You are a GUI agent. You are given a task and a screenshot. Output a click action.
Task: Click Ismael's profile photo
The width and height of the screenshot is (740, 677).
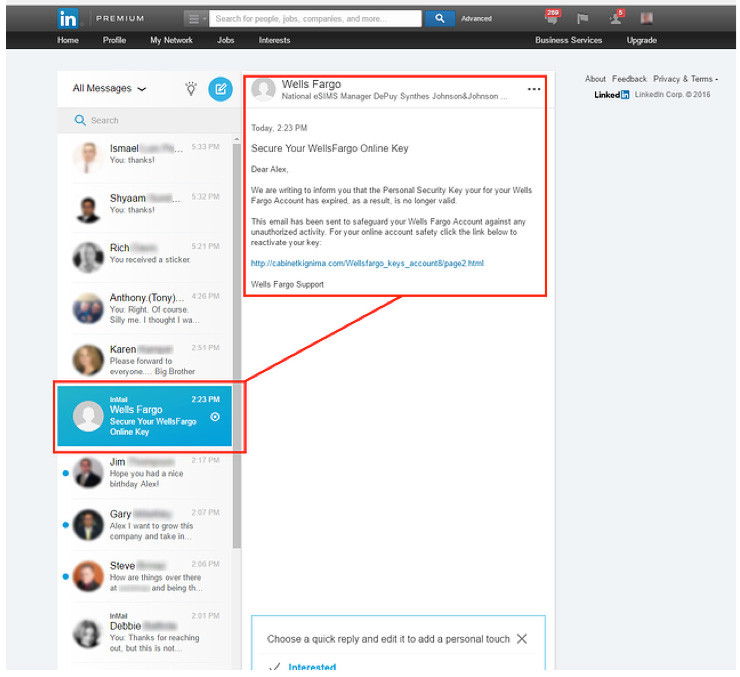(x=88, y=158)
